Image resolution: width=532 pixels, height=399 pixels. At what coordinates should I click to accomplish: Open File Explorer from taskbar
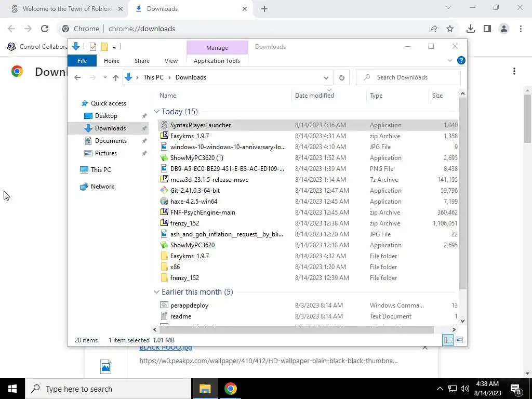coord(205,389)
